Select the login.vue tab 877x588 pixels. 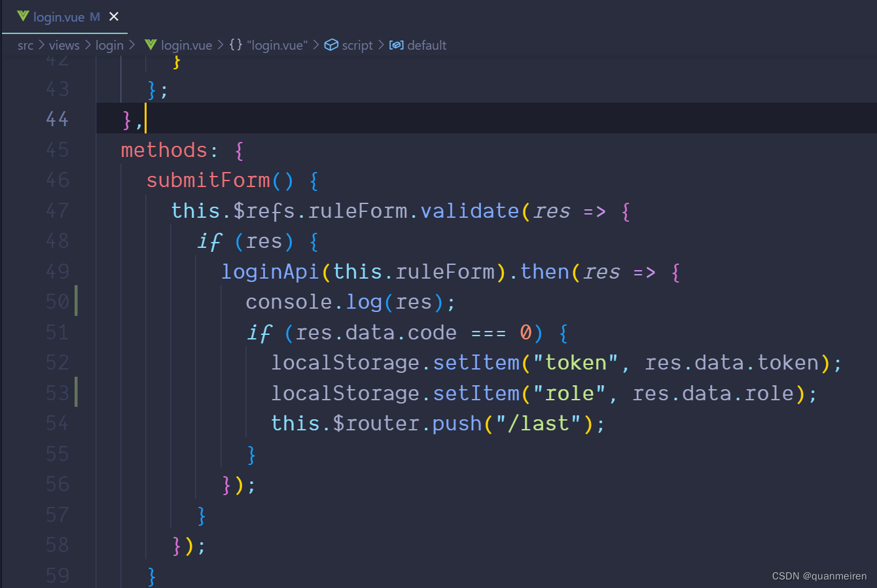(x=65, y=16)
